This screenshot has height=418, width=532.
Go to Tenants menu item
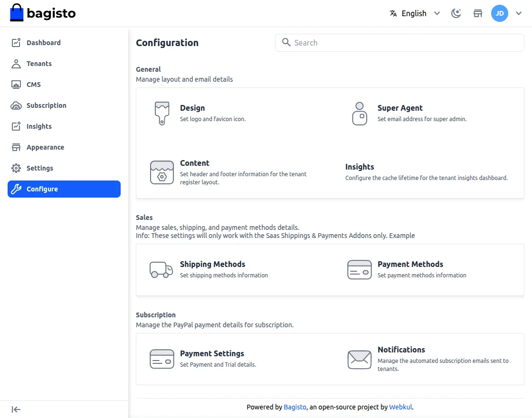pyautogui.click(x=64, y=64)
